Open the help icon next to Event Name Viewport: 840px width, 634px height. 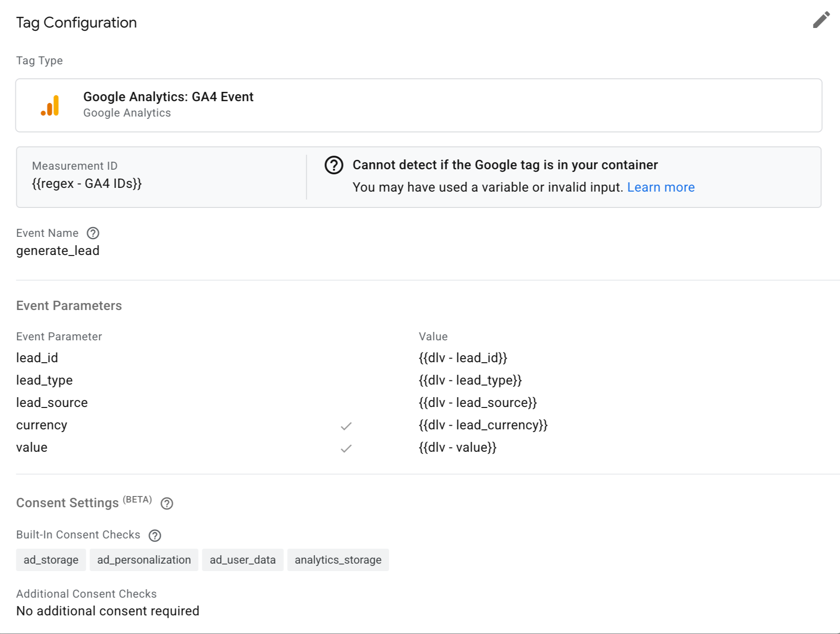point(93,233)
